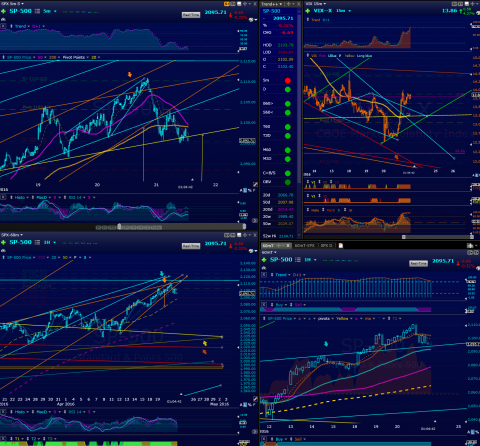Click the D green status indicator in the Trend panel
Image resolution: width=480 pixels, height=446 pixels.
(288, 89)
